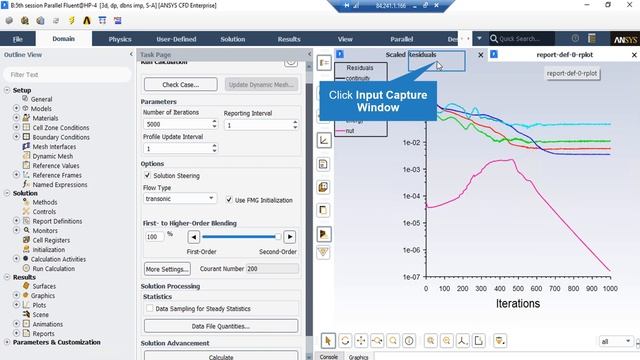The width and height of the screenshot is (640, 360).
Task: Expand Boundary Conditions tree node
Action: point(16,137)
